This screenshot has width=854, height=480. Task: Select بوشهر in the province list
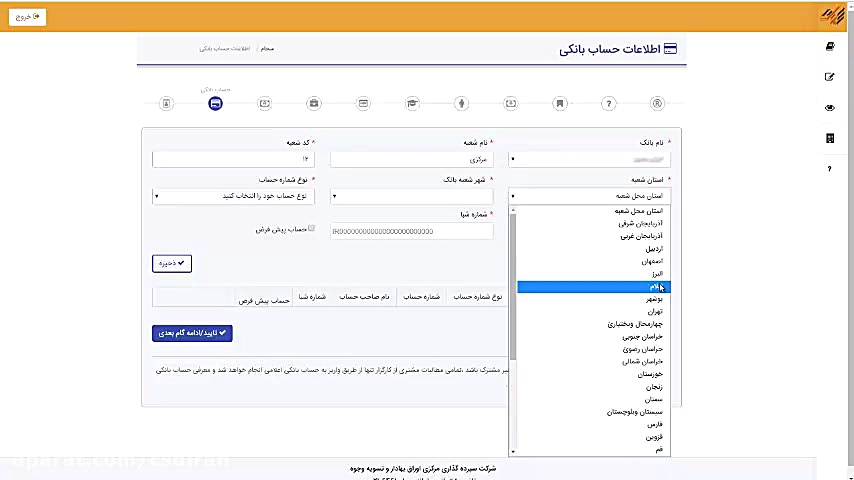[594, 299]
